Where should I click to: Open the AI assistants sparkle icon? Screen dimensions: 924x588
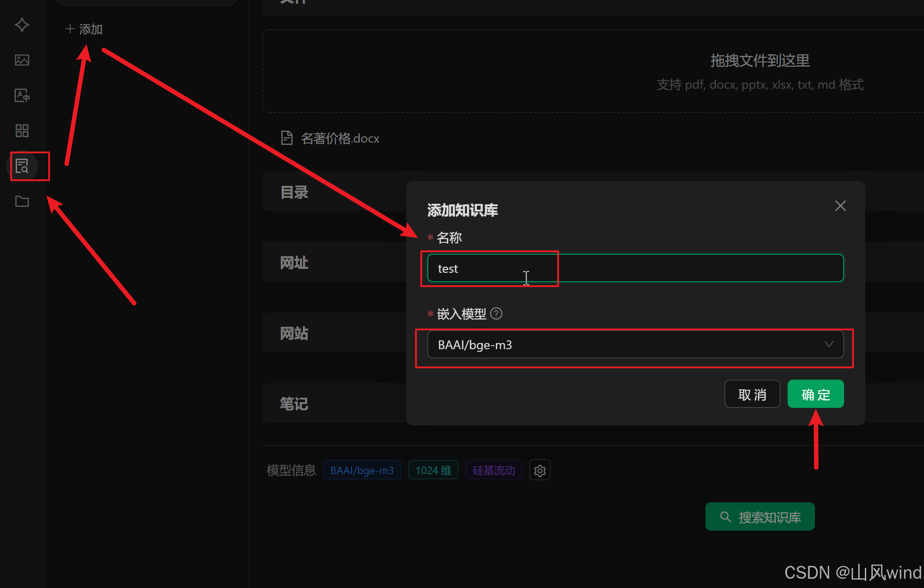pyautogui.click(x=22, y=25)
